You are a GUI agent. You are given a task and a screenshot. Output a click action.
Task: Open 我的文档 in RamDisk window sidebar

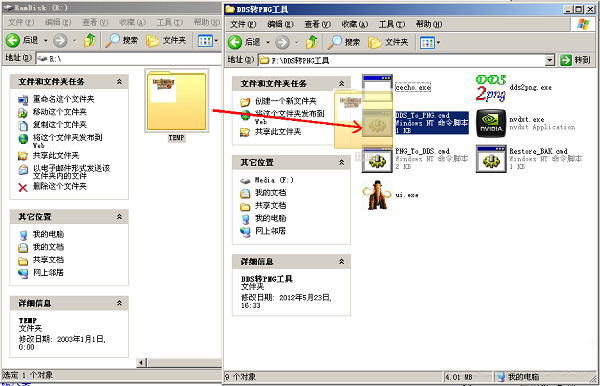click(41, 247)
